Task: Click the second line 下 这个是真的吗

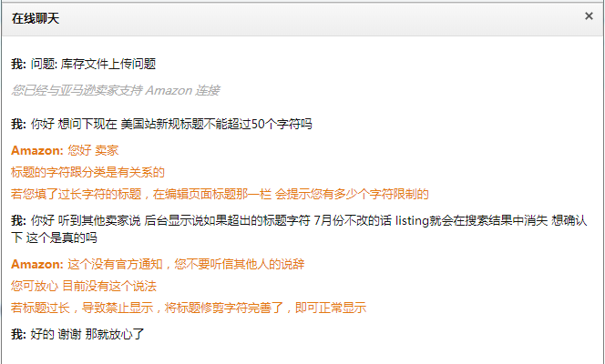Action: tap(54, 238)
